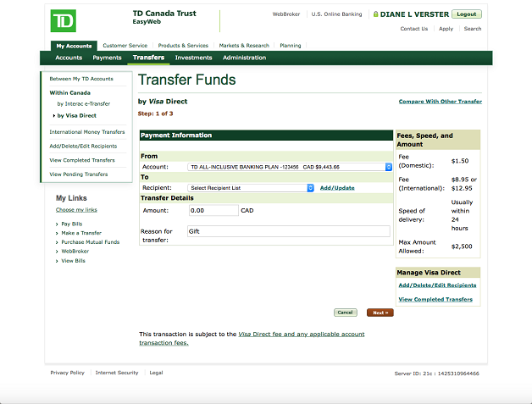Click the Internet Security footer link

point(117,373)
